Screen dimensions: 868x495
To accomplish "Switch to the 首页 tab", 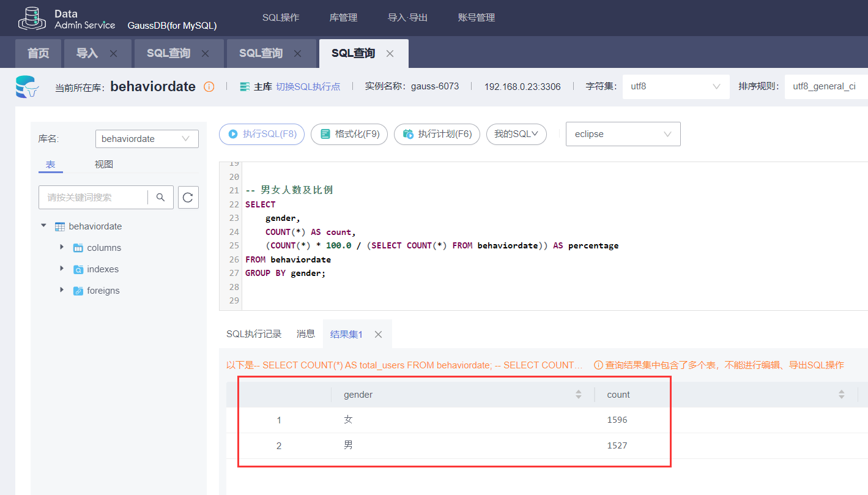I will point(38,54).
